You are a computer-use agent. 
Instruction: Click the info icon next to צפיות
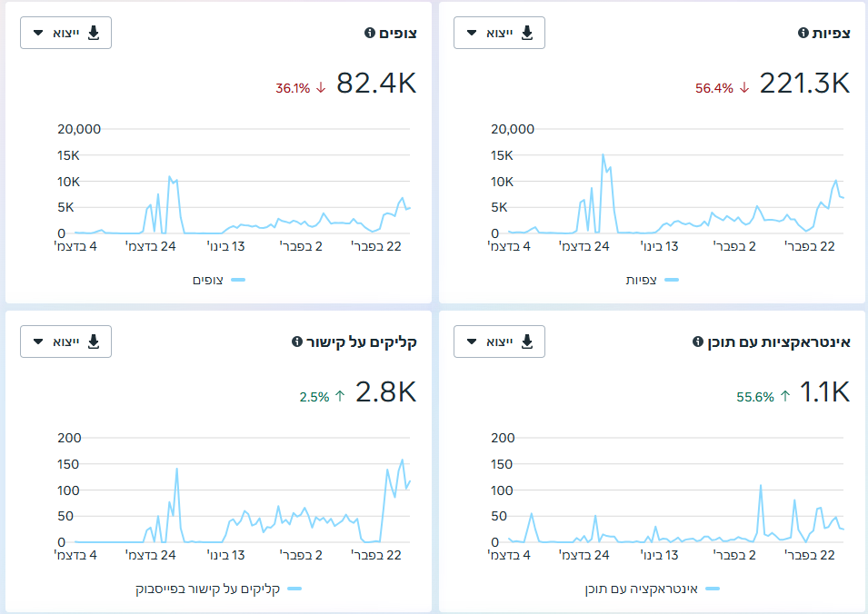[x=803, y=34]
